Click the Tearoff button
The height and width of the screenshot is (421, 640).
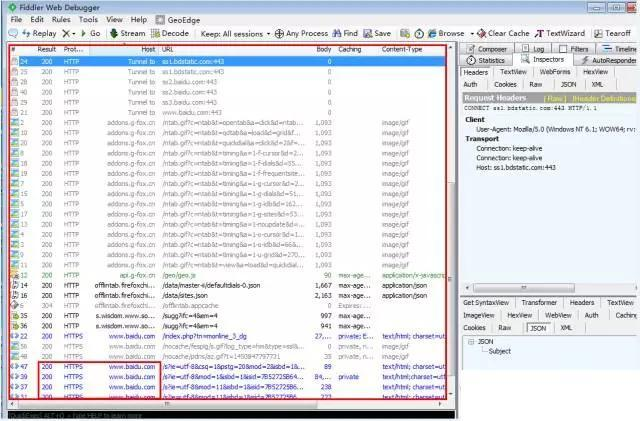612,33
